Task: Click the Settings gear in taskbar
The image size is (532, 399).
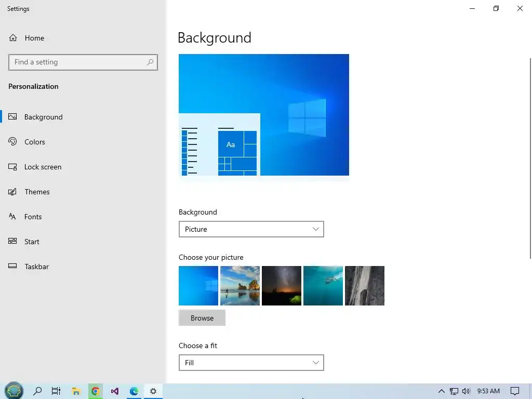Action: tap(153, 391)
